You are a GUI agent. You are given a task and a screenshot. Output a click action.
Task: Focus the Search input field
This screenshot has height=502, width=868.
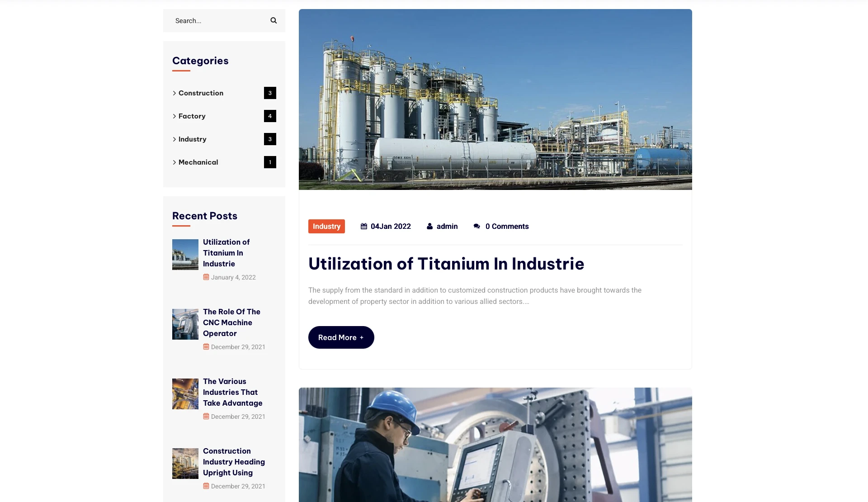pos(217,21)
